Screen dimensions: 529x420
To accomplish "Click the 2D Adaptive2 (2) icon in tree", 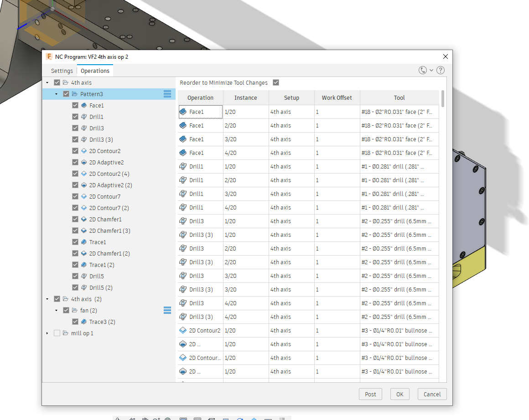I will click(x=84, y=185).
